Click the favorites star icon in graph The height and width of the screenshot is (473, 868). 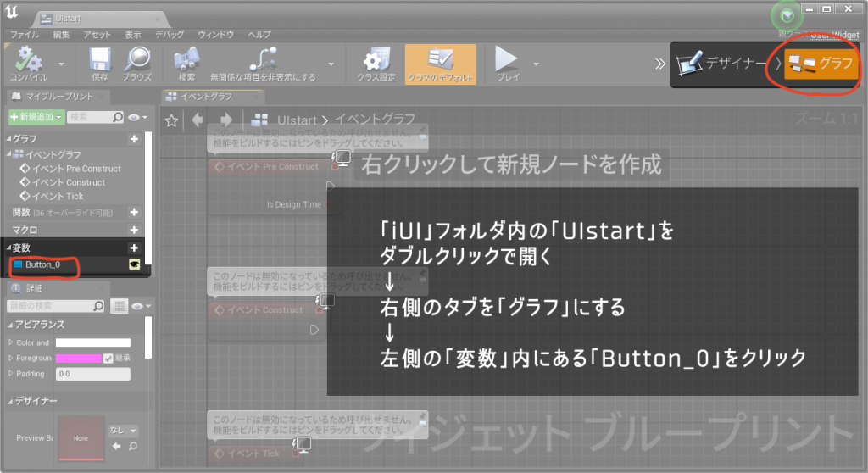[171, 120]
